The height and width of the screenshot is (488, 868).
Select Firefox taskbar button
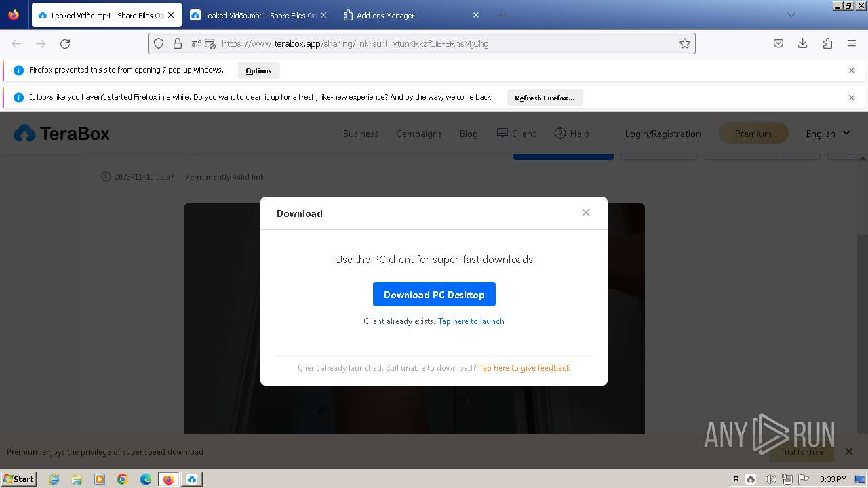tap(169, 479)
